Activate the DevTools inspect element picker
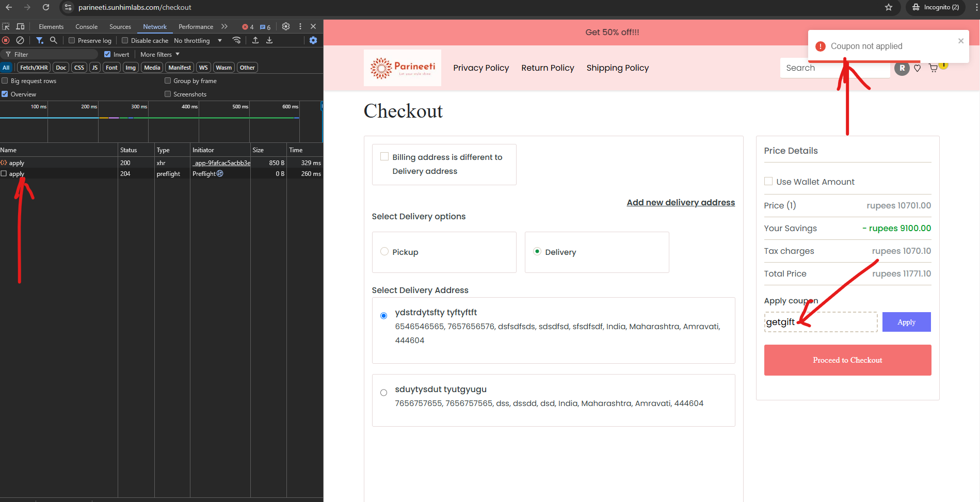The height and width of the screenshot is (502, 980). pyautogui.click(x=6, y=26)
